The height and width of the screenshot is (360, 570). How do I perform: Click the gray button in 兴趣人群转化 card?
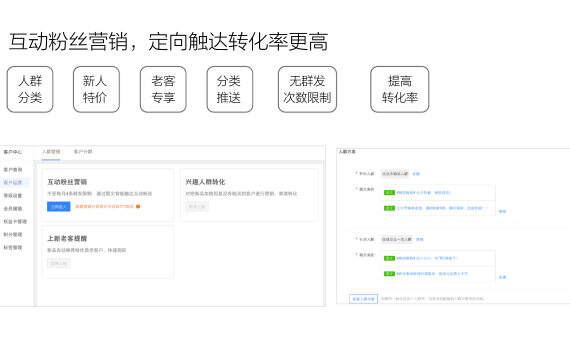coord(197,207)
